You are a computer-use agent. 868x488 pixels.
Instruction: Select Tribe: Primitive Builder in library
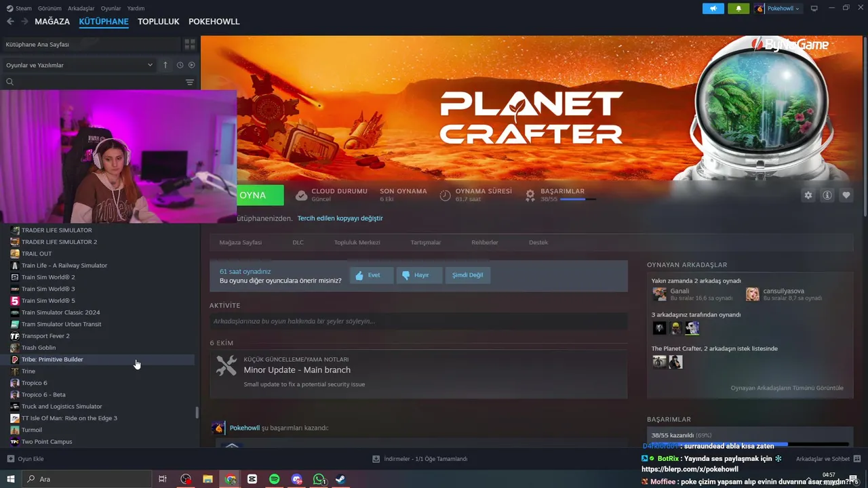pos(98,359)
